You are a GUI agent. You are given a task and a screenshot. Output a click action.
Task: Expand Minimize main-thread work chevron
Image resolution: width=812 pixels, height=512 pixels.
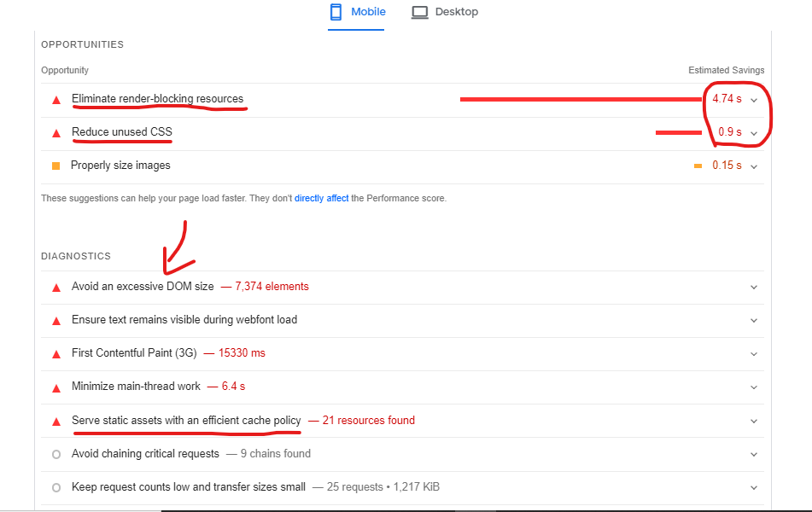point(754,387)
